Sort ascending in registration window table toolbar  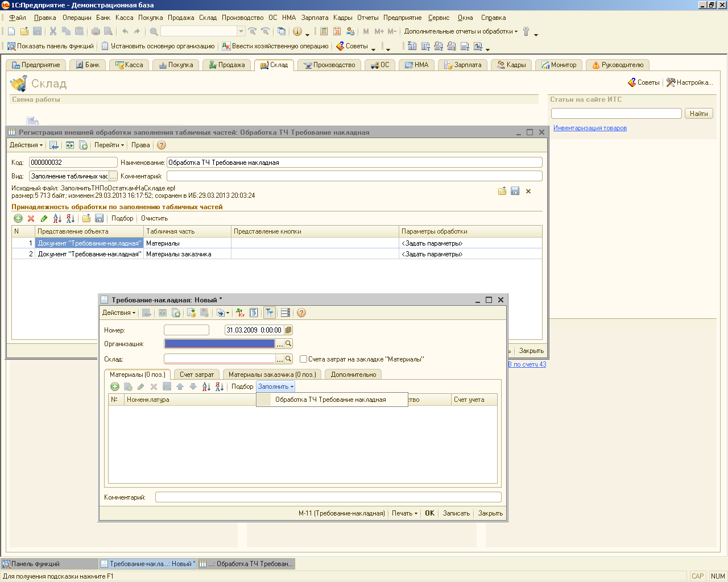pos(57,218)
